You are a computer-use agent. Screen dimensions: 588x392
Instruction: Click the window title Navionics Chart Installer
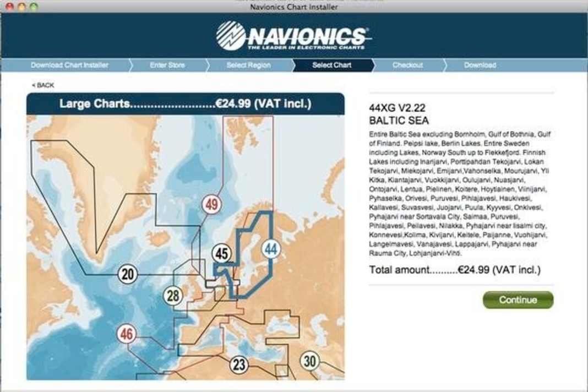coord(294,7)
